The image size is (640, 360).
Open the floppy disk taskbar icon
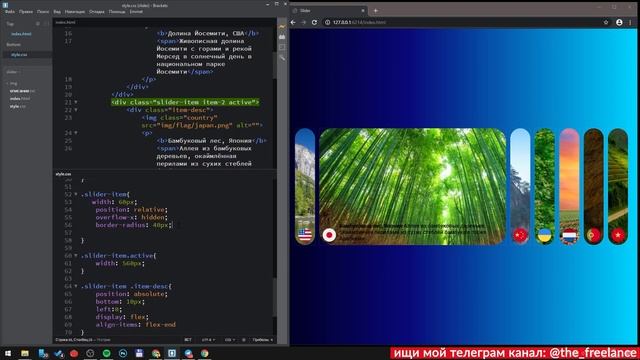point(139,353)
